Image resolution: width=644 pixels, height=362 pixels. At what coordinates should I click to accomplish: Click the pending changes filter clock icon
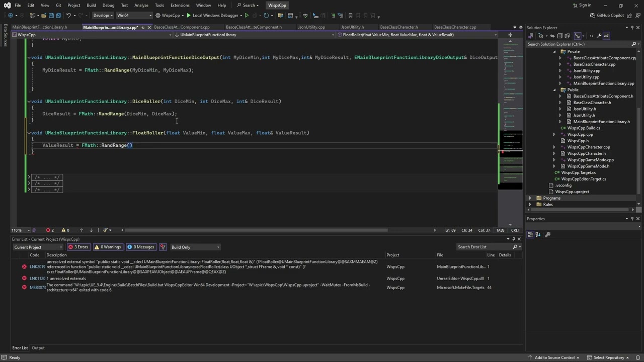click(x=541, y=36)
